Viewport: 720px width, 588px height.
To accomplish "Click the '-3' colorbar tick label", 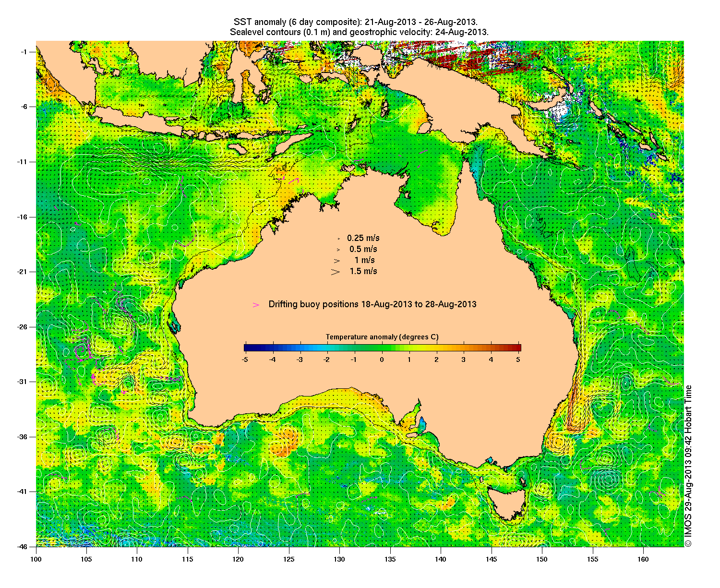I will pos(299,359).
